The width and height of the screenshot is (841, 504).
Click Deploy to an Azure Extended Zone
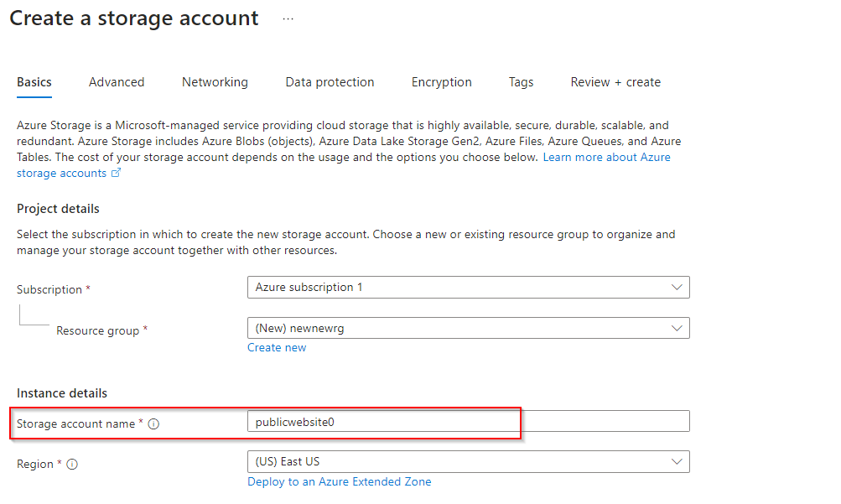click(339, 482)
